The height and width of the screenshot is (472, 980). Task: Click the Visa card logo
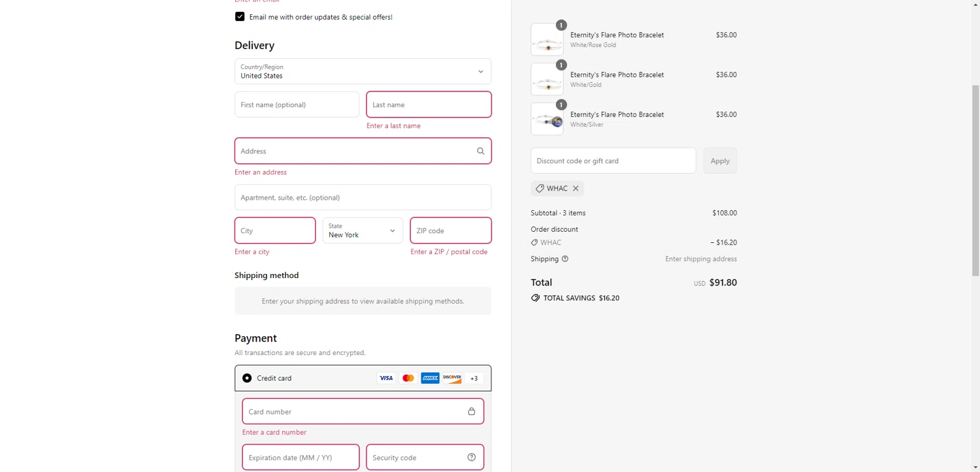point(386,378)
